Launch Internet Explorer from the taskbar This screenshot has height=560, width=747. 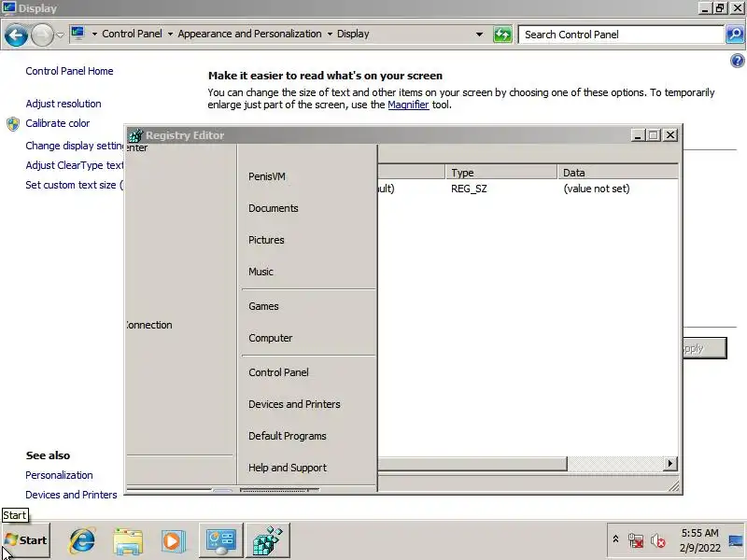[82, 540]
